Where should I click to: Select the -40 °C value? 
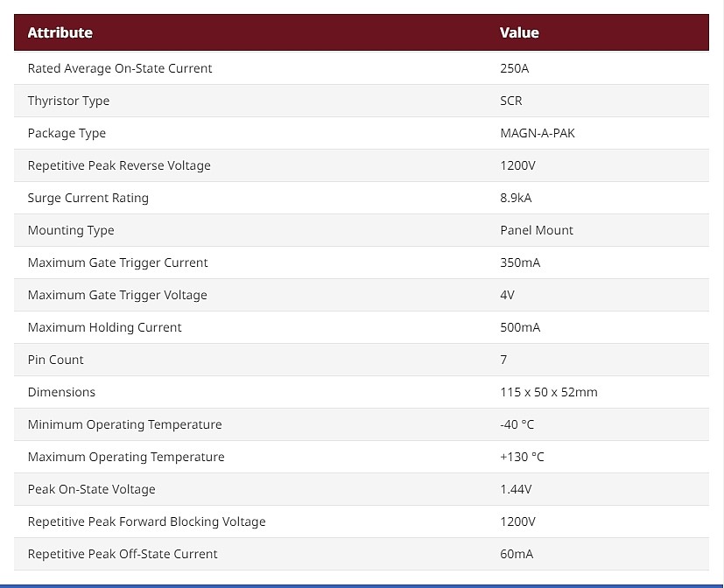tap(517, 424)
